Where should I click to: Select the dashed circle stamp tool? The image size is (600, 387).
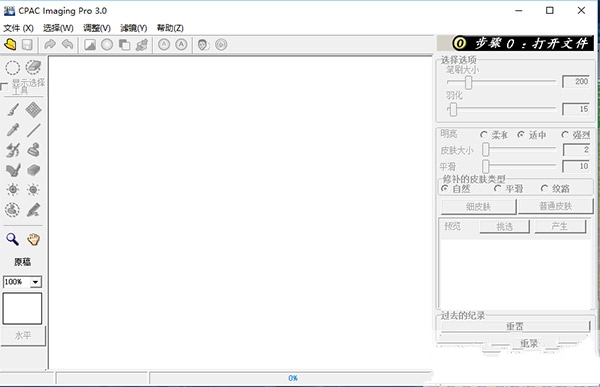coord(13,210)
